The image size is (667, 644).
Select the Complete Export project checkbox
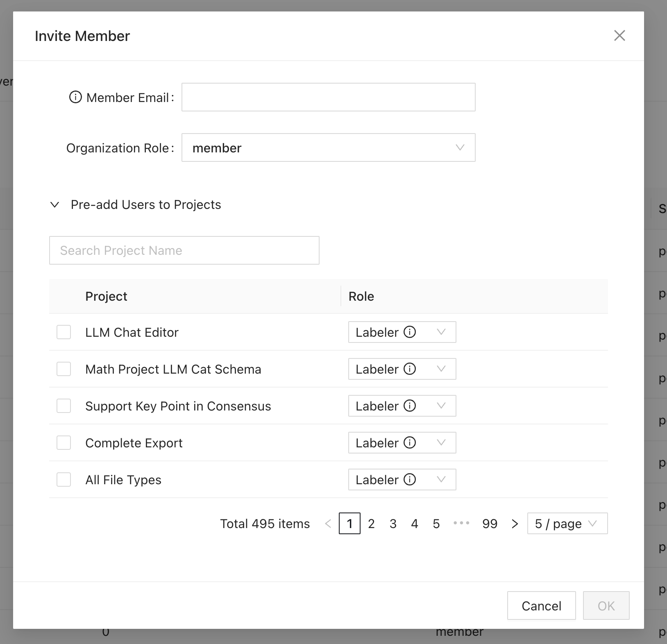click(x=64, y=443)
